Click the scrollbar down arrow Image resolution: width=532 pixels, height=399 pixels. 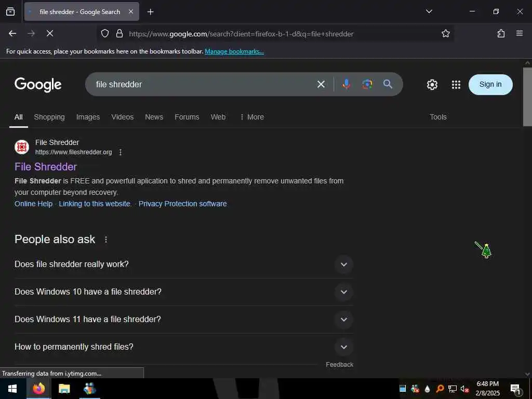tap(527, 374)
